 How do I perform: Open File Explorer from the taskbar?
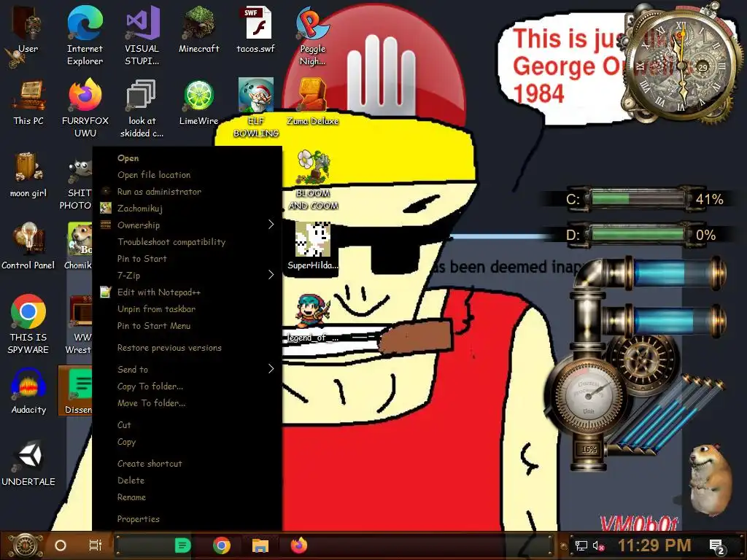tap(260, 545)
